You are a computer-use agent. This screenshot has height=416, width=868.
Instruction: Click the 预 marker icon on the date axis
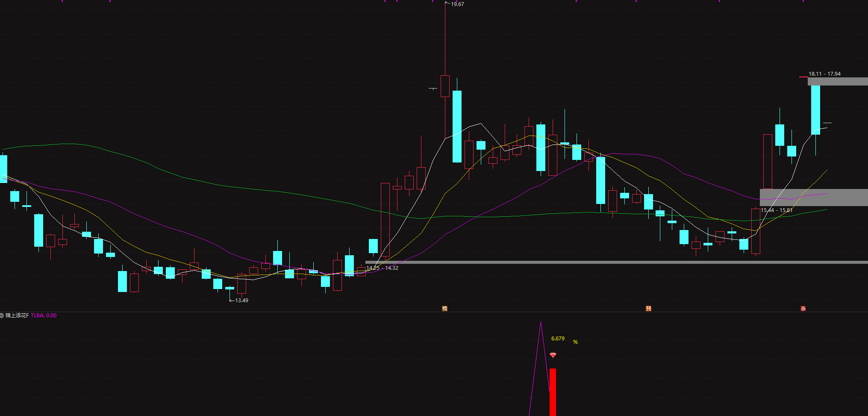(x=648, y=308)
